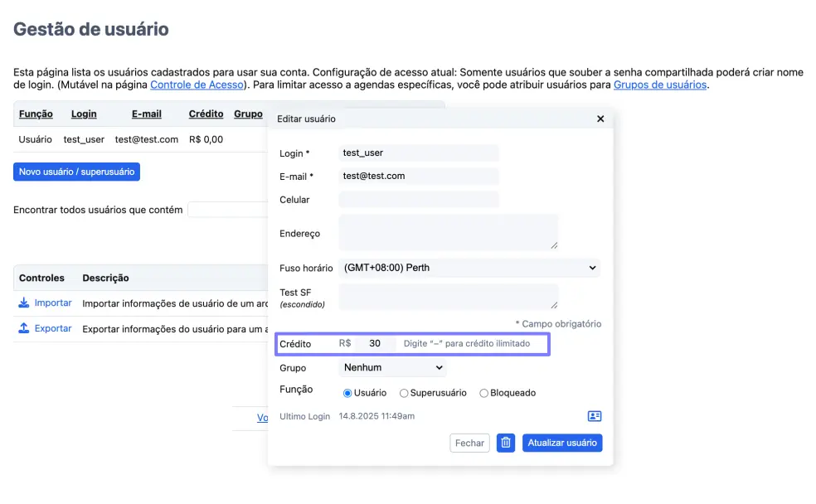Viewport: 816px width, 504px height.
Task: Click test@test.com cell in user table
Action: click(x=147, y=139)
